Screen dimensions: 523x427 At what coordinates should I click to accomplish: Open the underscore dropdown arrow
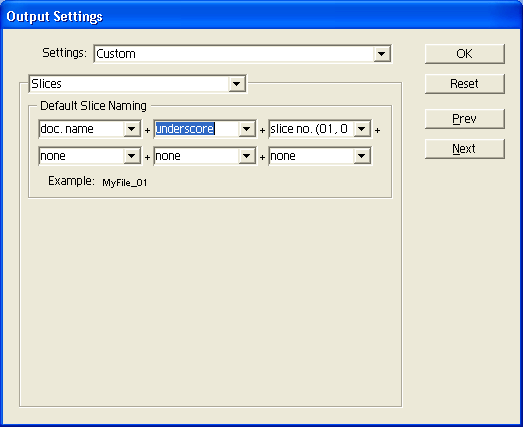(246, 129)
